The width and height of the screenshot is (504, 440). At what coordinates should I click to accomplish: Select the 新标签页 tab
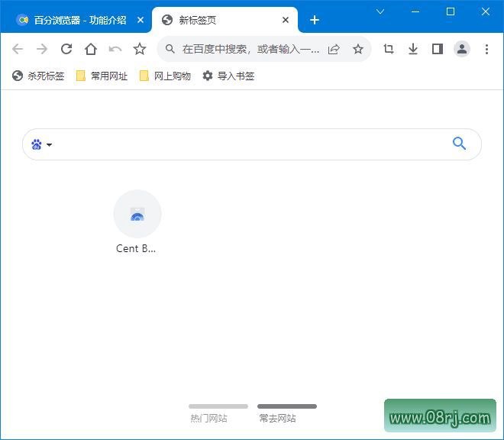click(x=225, y=20)
